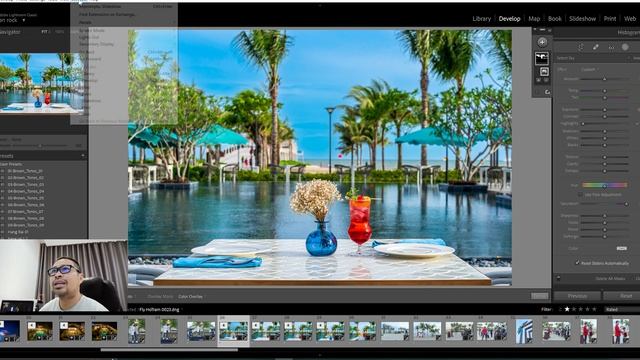Filter the filmstrip by three stars
Image resolution: width=640 pixels, height=360 pixels.
pos(580,309)
